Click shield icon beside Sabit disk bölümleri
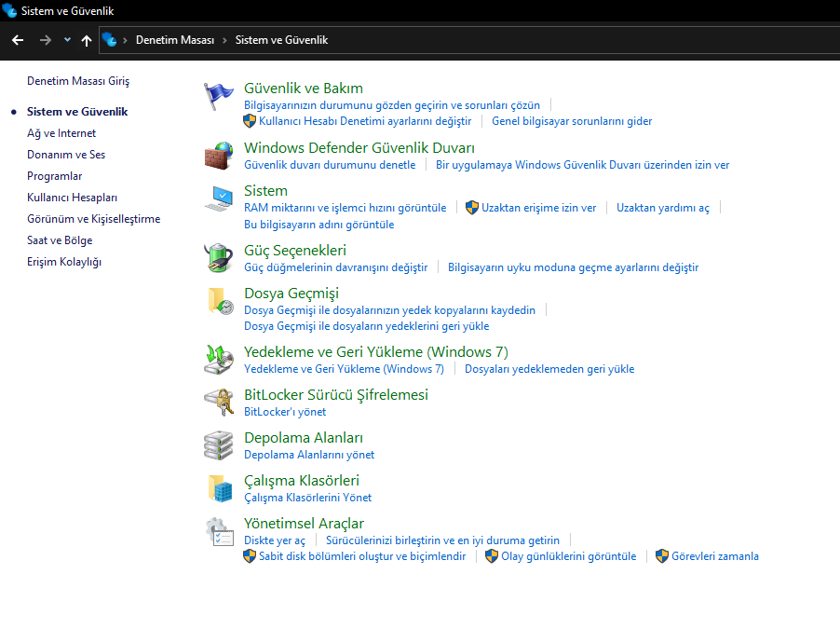 click(x=249, y=556)
